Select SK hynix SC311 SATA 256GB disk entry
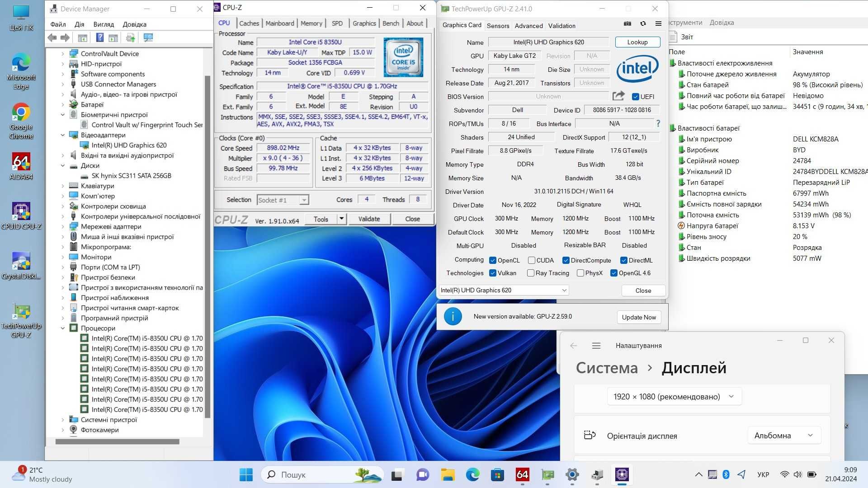868x488 pixels. tap(131, 176)
